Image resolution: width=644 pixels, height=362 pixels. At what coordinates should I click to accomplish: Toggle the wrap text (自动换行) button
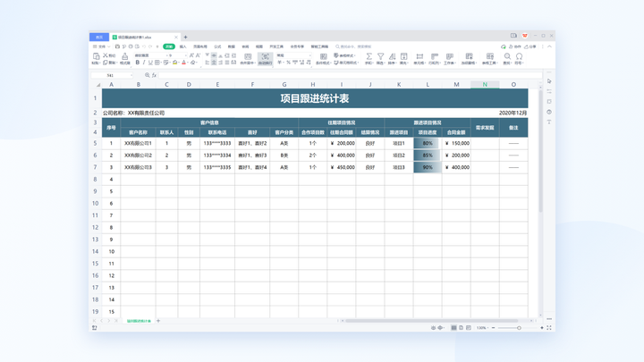coord(266,59)
